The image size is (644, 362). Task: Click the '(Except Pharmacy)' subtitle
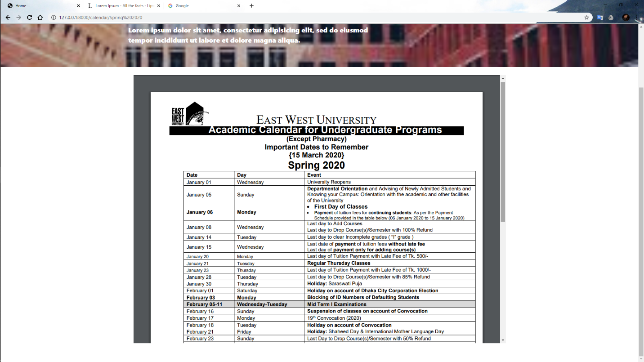(x=317, y=139)
